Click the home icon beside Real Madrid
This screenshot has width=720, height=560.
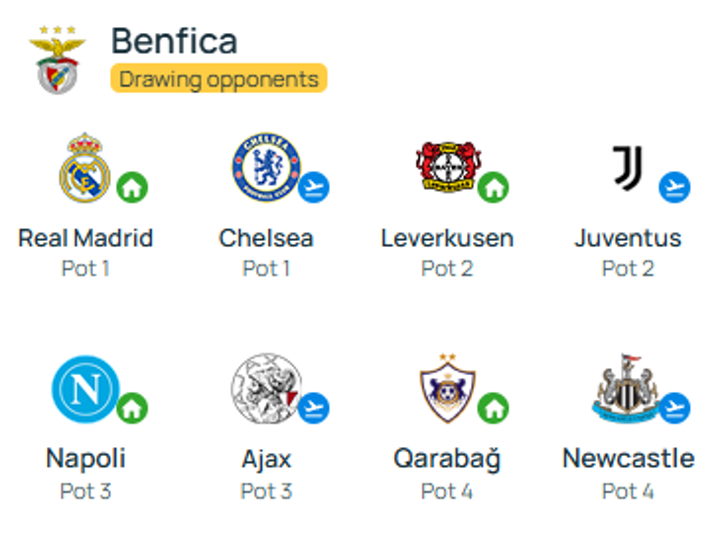[x=132, y=187]
